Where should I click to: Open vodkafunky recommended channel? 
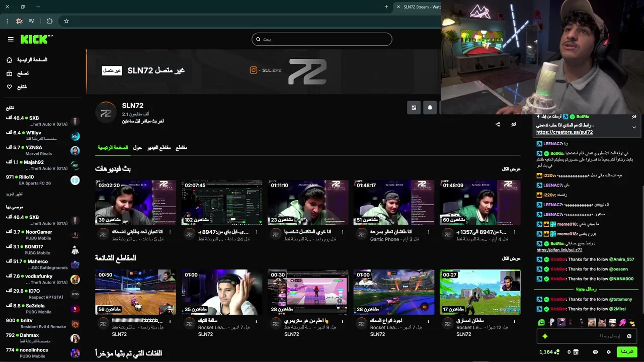(43, 279)
